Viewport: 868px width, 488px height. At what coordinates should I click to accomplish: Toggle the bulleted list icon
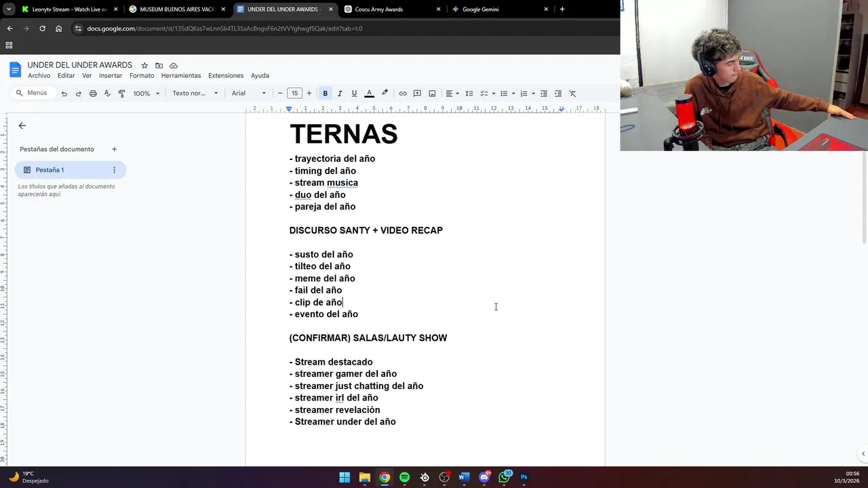pos(504,94)
